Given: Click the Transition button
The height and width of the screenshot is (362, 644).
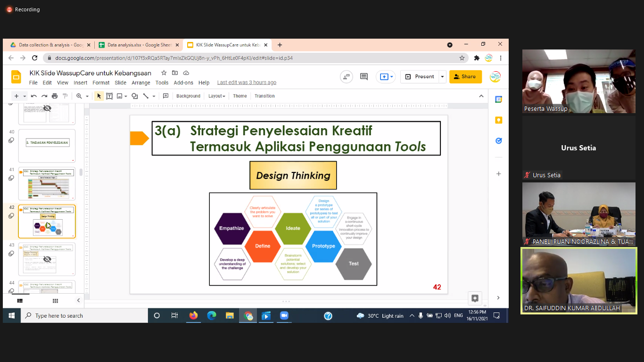Looking at the screenshot, I should pos(264,96).
